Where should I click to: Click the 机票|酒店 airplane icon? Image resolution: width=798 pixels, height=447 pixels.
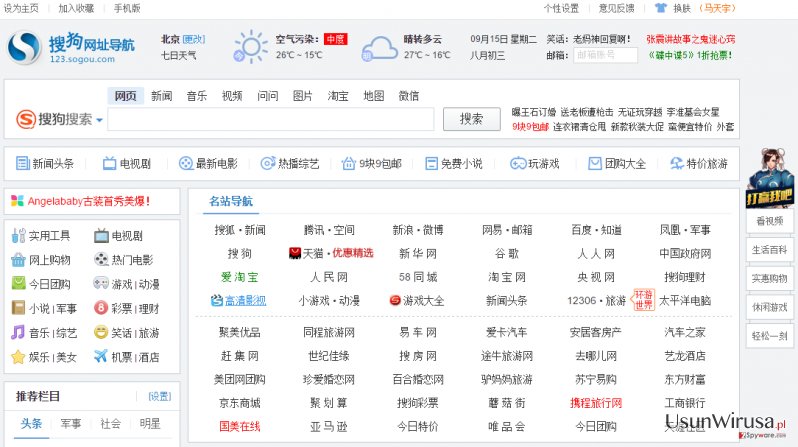[x=101, y=356]
